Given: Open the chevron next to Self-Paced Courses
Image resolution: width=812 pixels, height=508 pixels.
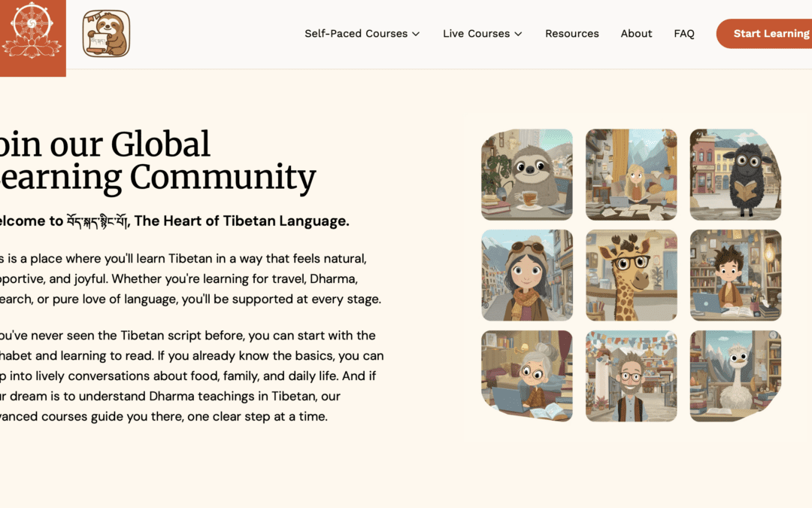Looking at the screenshot, I should [x=415, y=34].
